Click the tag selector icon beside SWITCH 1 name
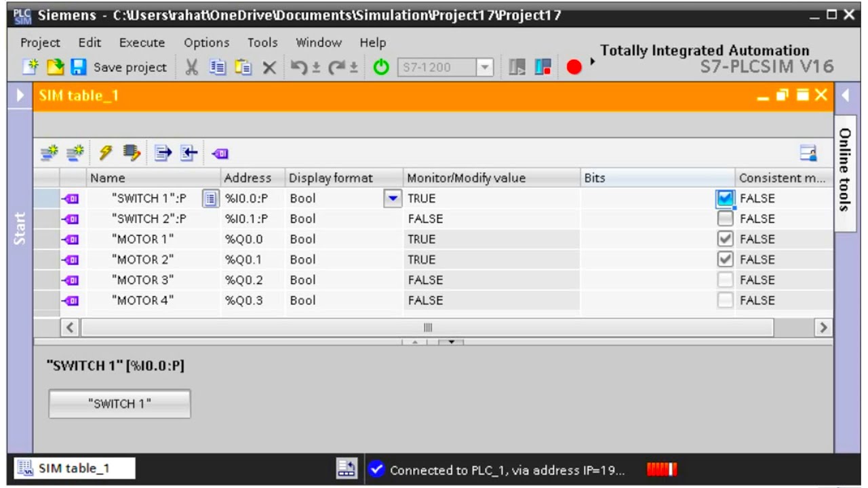The width and height of the screenshot is (868, 488). coord(211,199)
